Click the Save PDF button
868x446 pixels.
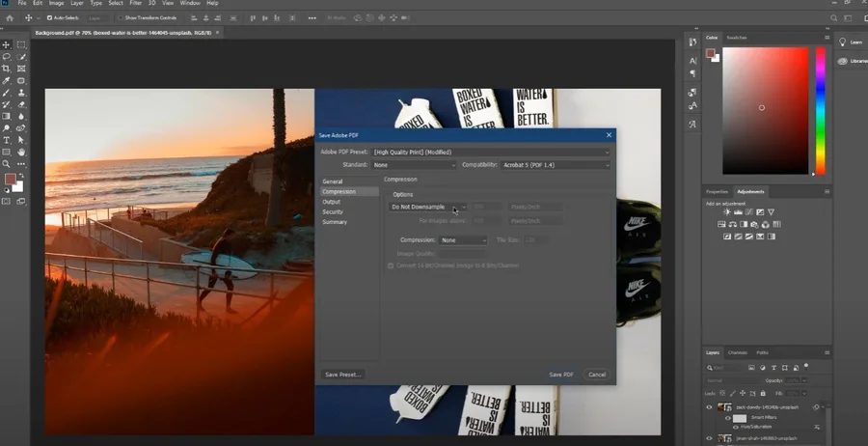pos(560,375)
